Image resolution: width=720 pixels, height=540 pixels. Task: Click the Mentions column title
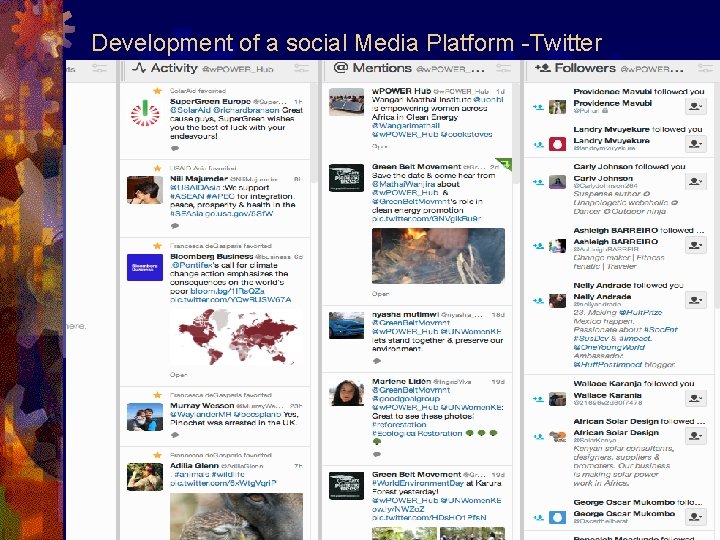[x=382, y=68]
